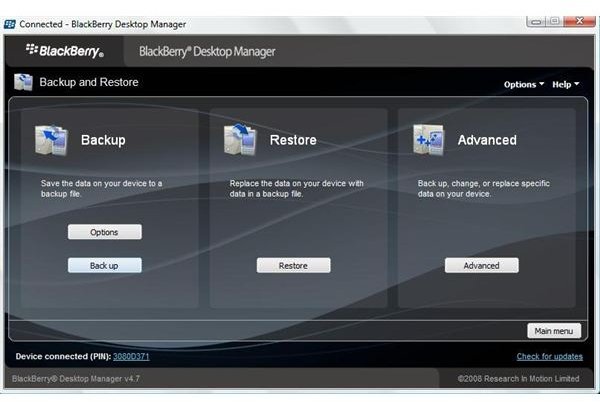The image size is (600, 402).
Task: Click the Backup and Restore header icon
Action: [23, 82]
